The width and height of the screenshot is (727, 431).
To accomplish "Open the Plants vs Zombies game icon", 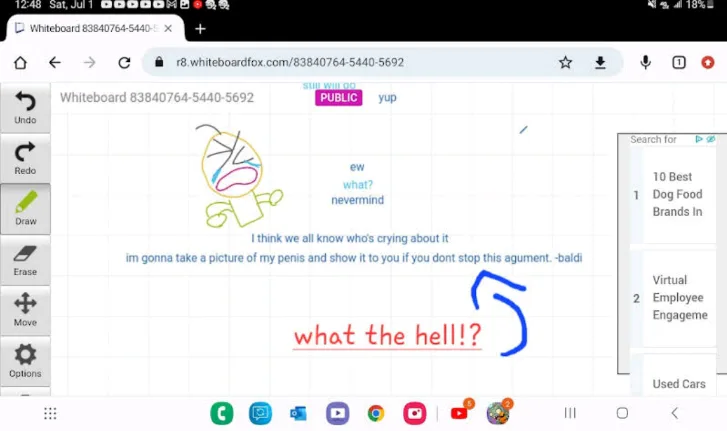I will click(x=498, y=412).
